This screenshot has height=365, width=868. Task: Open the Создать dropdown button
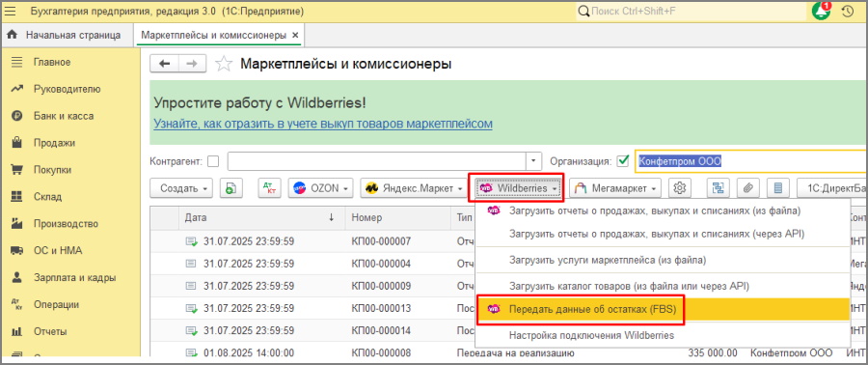[x=181, y=188]
